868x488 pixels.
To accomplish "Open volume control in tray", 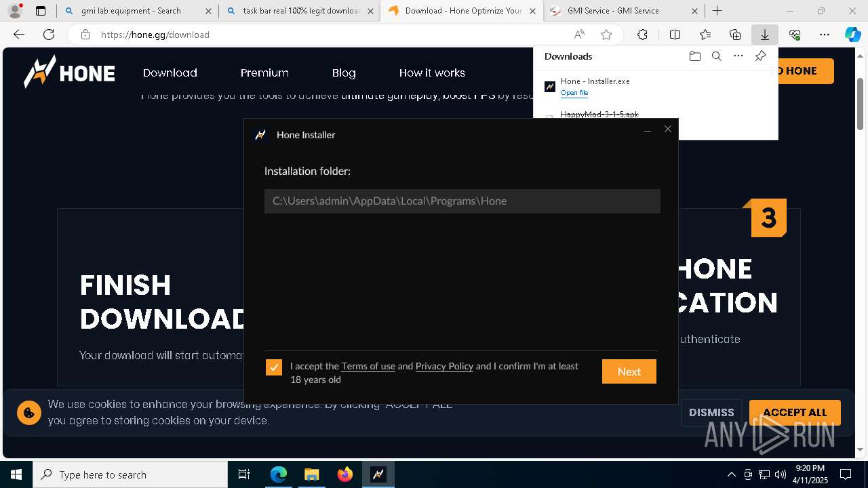I will 781,474.
